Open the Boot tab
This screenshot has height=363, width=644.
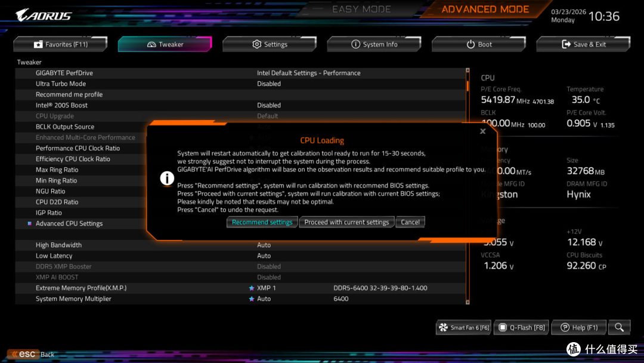[479, 44]
